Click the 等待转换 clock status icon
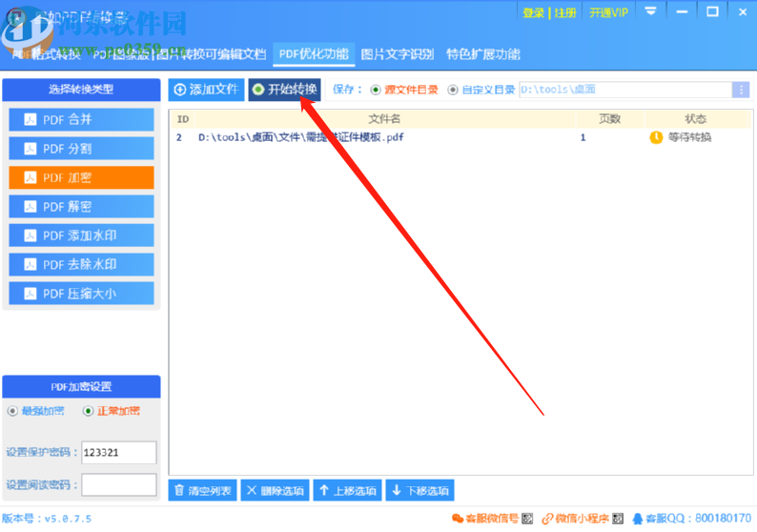This screenshot has height=532, width=757. point(656,137)
